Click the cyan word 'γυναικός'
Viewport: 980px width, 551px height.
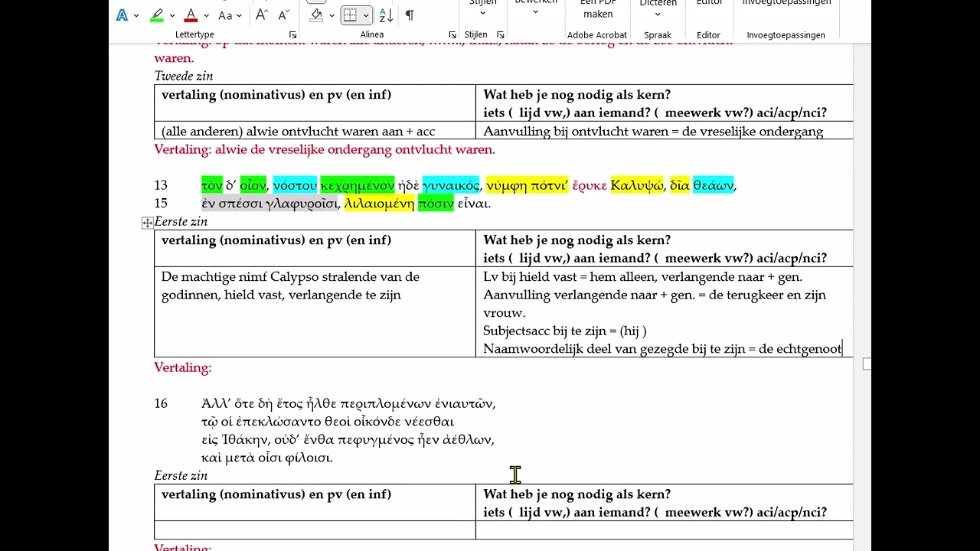pos(451,185)
